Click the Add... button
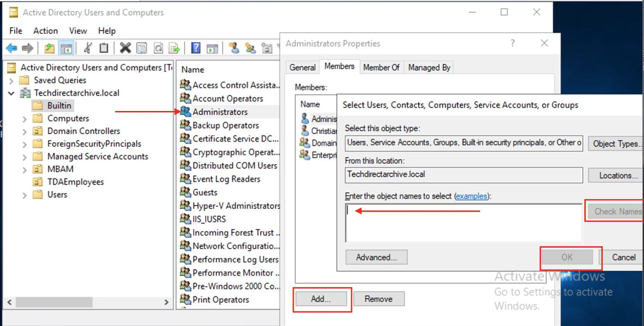The image size is (644, 326). point(321,299)
